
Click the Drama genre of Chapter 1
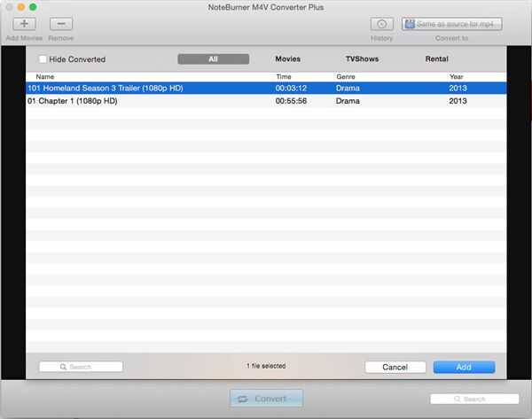pos(348,101)
